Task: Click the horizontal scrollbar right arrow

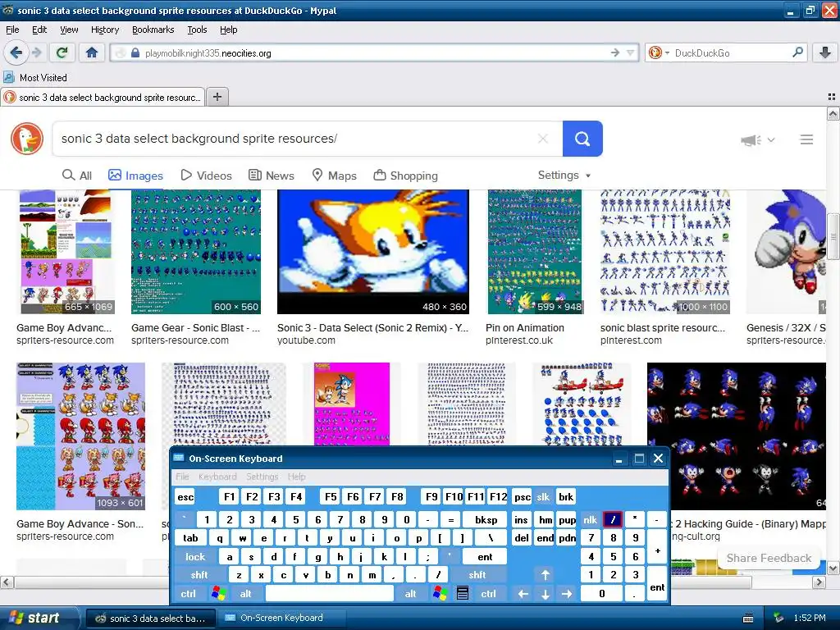Action: 819,582
